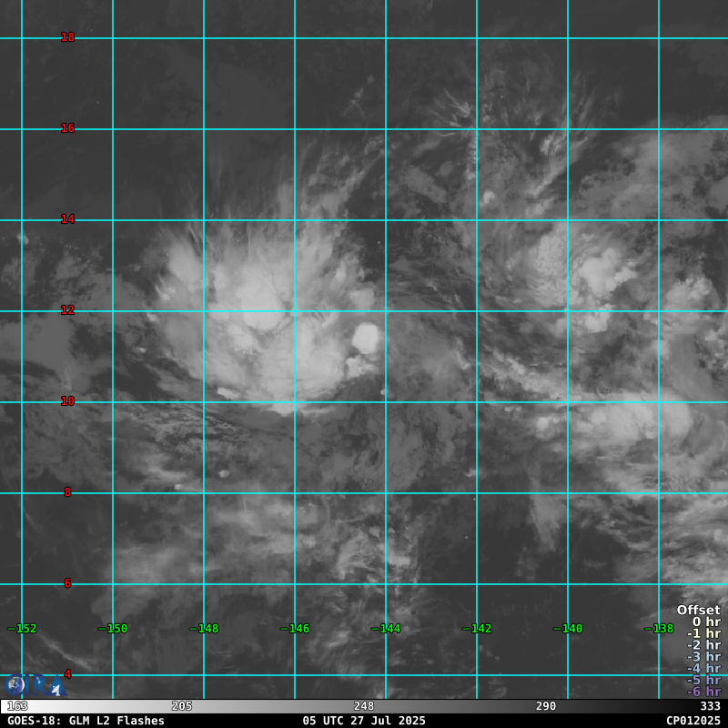Image resolution: width=728 pixels, height=728 pixels.
Task: Click the latitude 18 label
Action: point(67,37)
